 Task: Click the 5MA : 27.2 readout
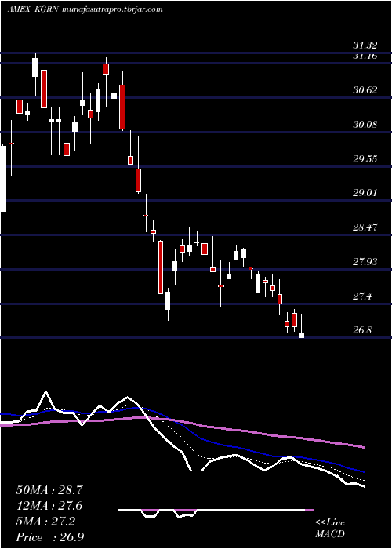pyautogui.click(x=45, y=522)
